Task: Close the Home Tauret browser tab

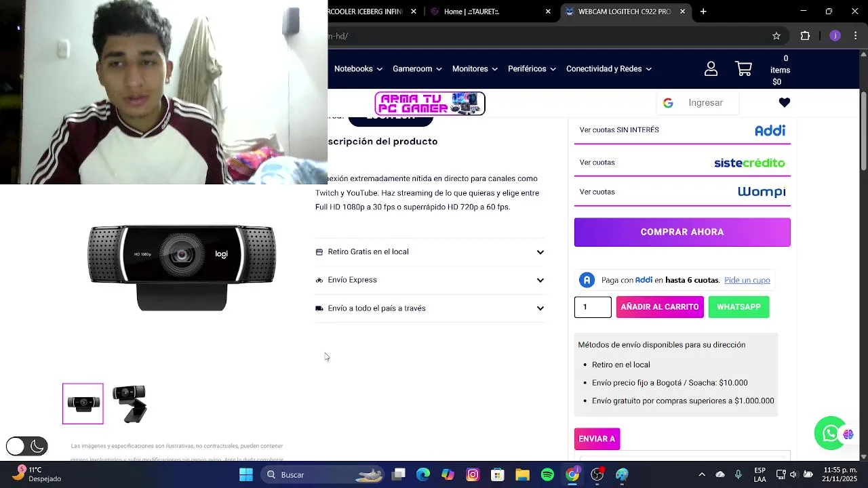Action: tap(548, 12)
